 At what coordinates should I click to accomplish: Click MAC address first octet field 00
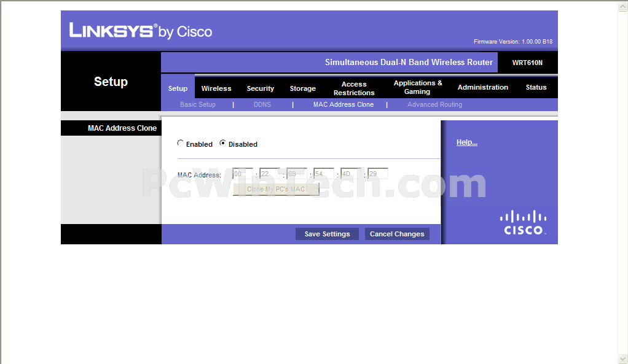[243, 174]
